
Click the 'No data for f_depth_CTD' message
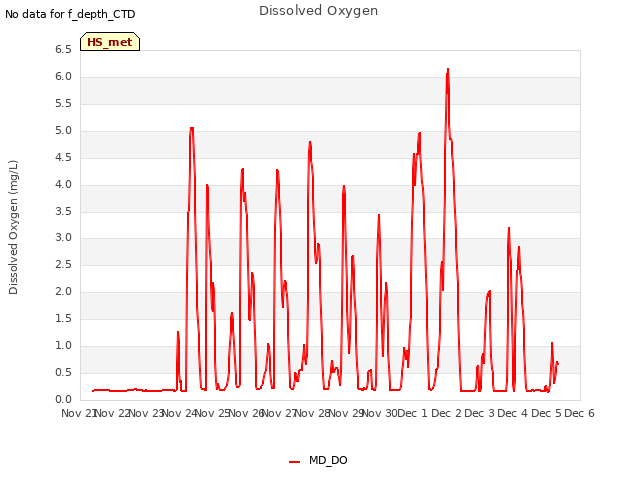pyautogui.click(x=70, y=14)
